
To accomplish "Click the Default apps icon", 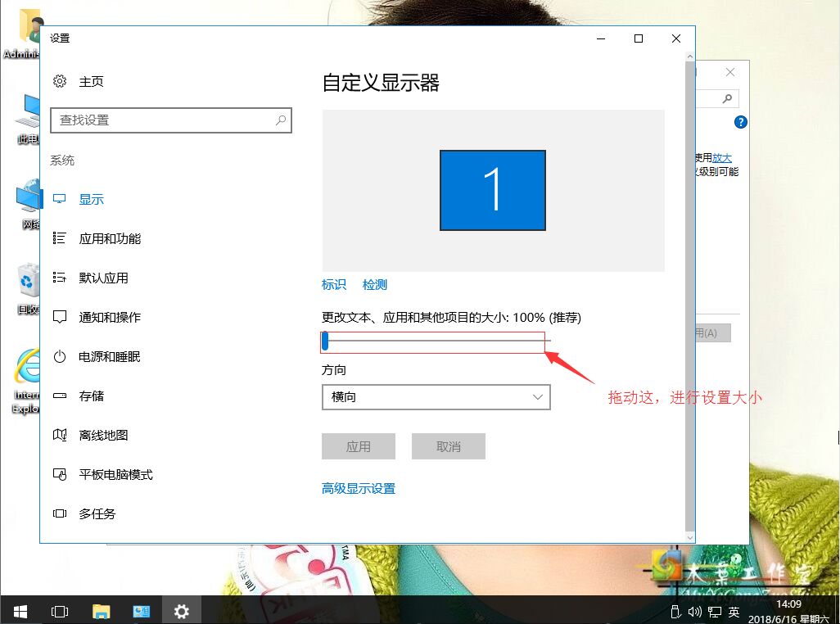I will pyautogui.click(x=60, y=278).
